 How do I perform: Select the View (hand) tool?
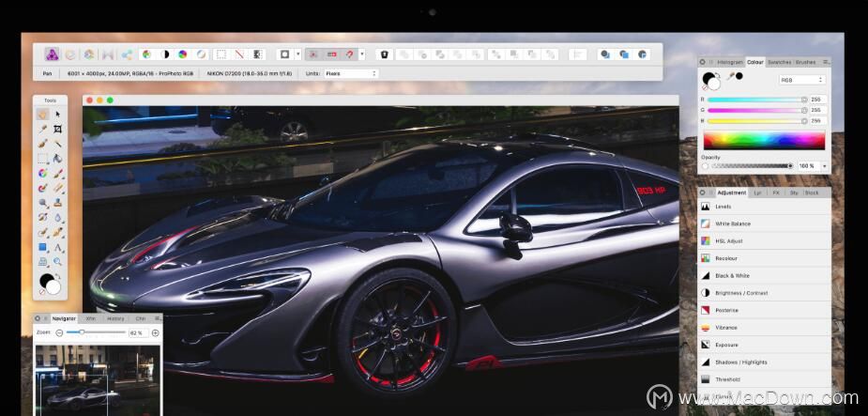pyautogui.click(x=42, y=115)
